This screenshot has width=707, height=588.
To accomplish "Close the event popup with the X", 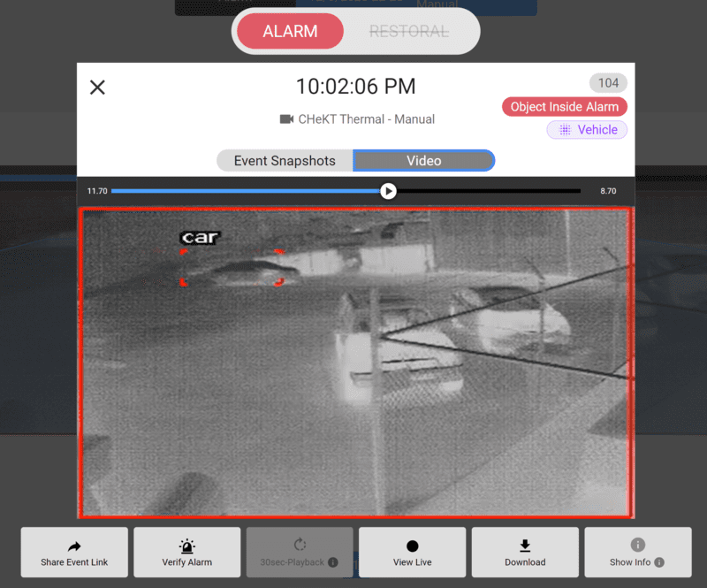I will click(x=98, y=87).
